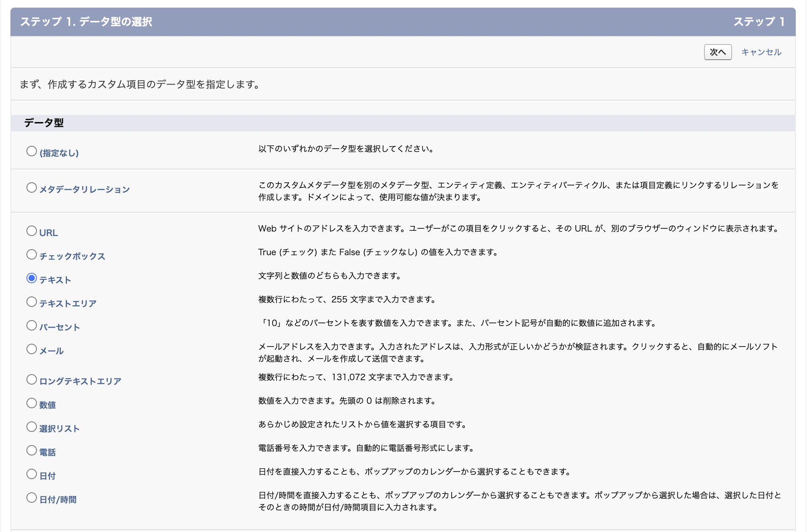Select the 選択リスト radio button

32,427
